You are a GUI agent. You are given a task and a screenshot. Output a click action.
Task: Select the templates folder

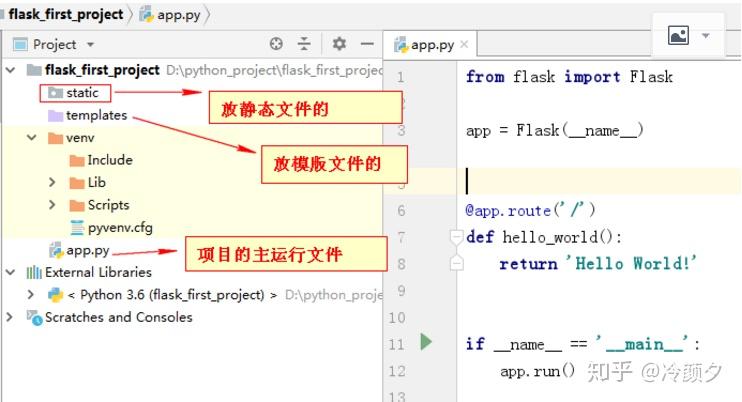[97, 115]
